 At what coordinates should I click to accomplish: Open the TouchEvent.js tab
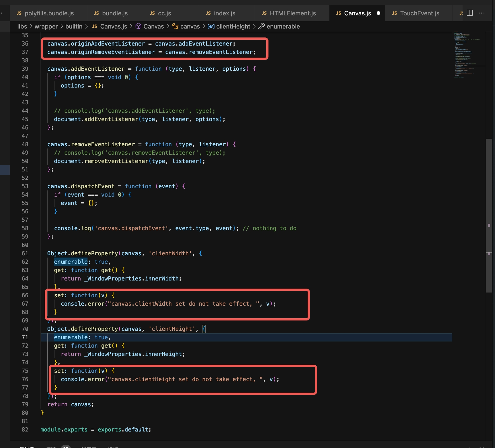[x=419, y=13]
